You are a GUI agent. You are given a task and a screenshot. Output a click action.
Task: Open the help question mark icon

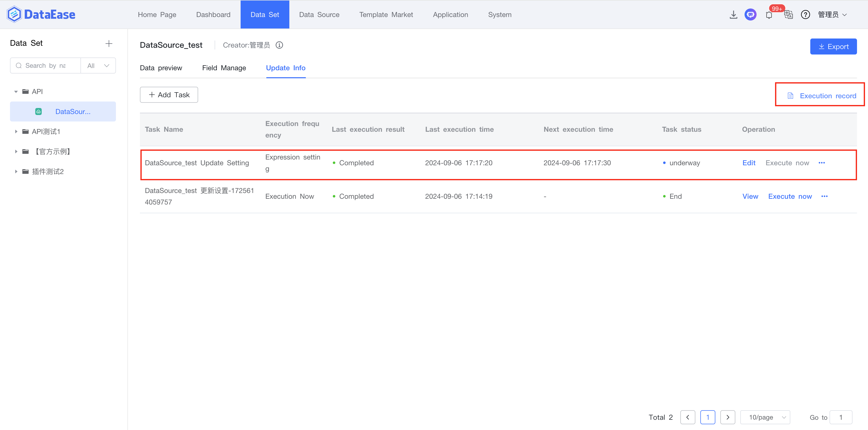point(805,15)
